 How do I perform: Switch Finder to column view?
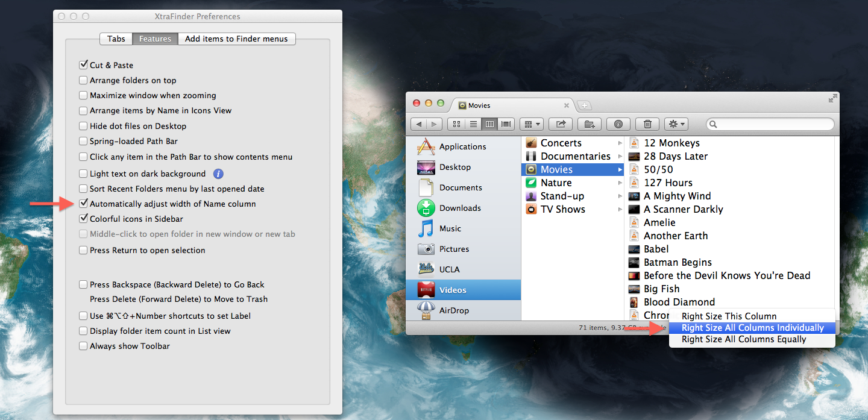(x=489, y=124)
